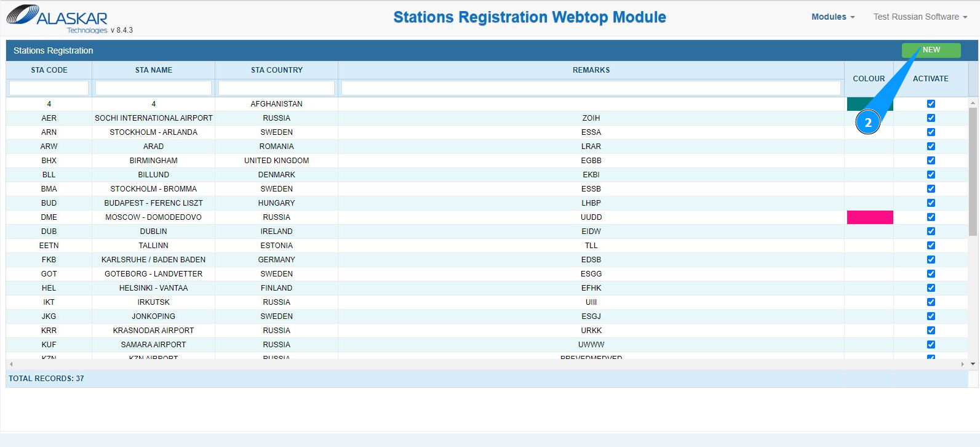Click into the STA COUNTRY filter box
The image size is (980, 447).
(x=277, y=88)
